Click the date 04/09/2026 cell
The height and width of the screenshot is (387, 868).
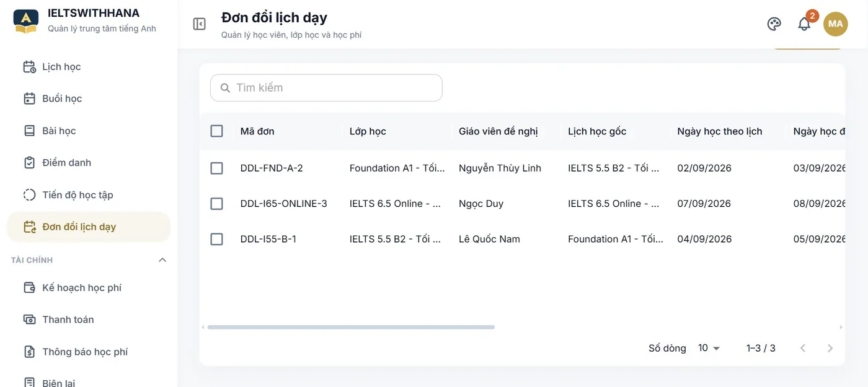click(704, 239)
